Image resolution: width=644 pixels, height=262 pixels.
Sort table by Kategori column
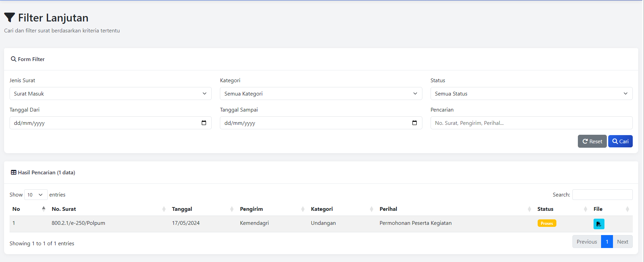pyautogui.click(x=342, y=209)
